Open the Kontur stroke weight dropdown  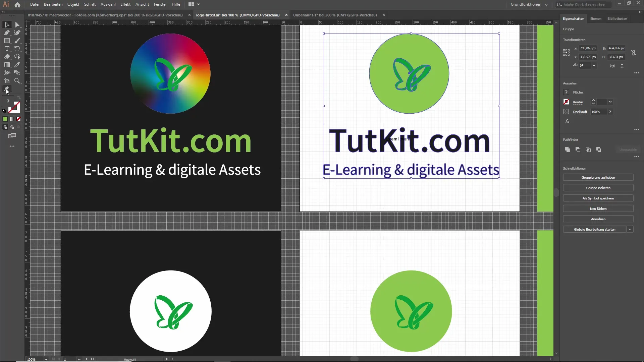click(610, 102)
